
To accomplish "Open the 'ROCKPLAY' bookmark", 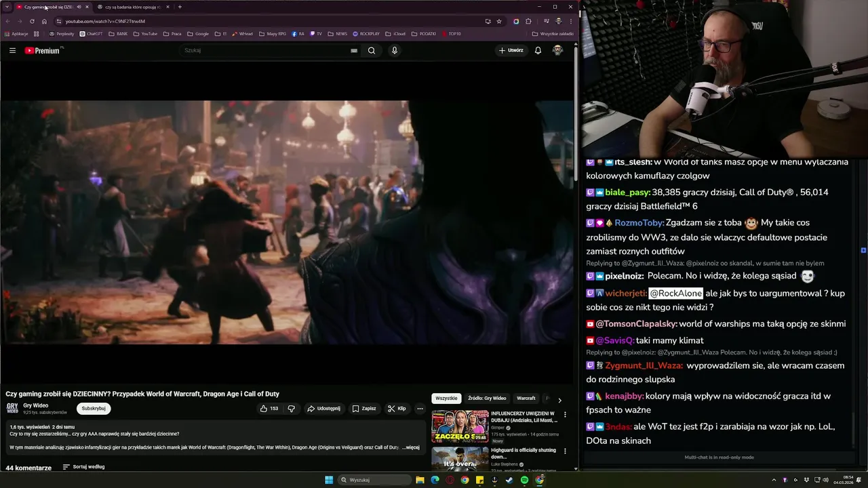I will click(x=366, y=33).
